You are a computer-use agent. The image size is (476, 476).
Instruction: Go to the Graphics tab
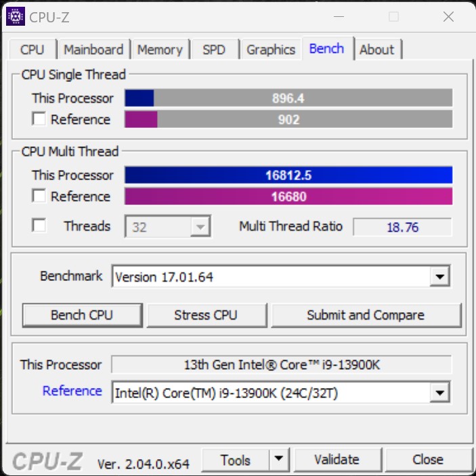(x=271, y=49)
